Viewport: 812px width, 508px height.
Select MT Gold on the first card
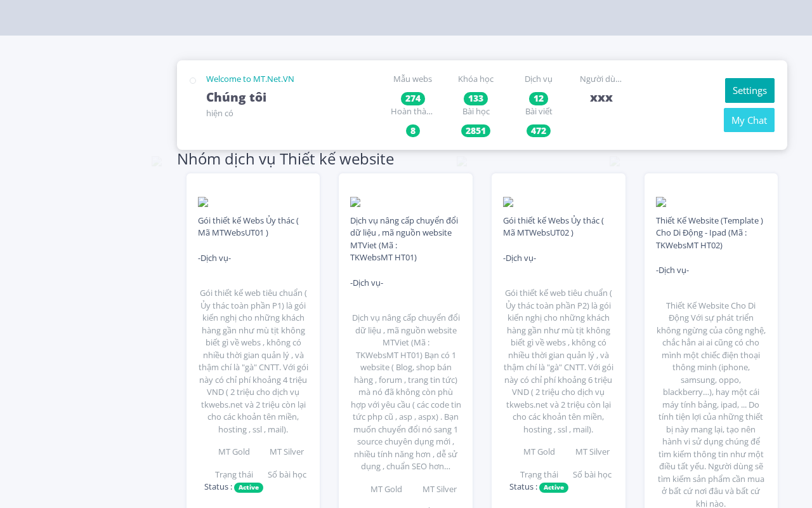click(234, 451)
